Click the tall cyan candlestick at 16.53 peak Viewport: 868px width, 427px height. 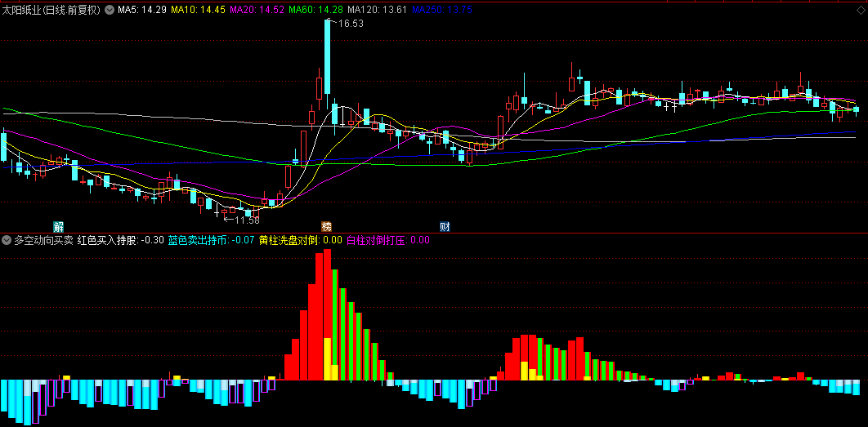click(327, 57)
